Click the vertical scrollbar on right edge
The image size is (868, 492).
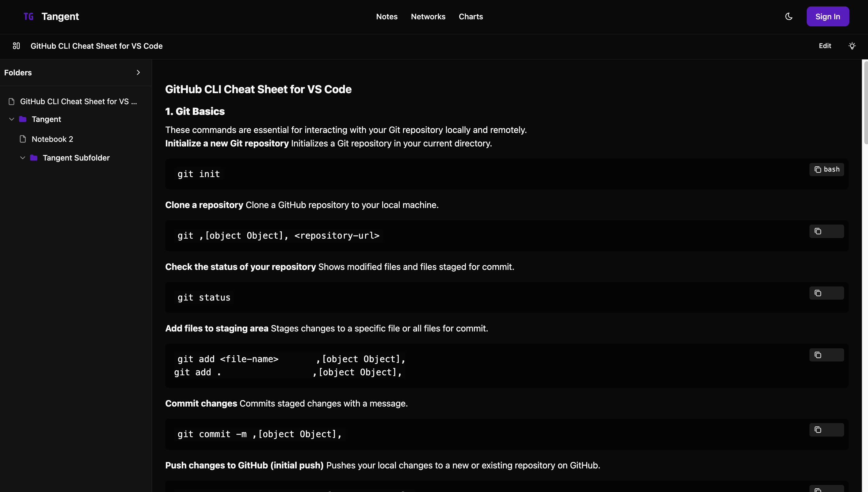865,101
